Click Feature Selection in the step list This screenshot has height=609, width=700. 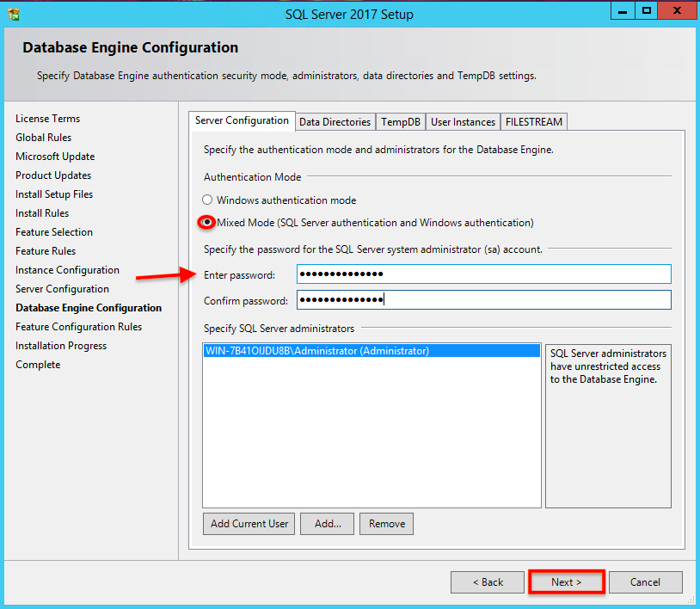[x=54, y=232]
